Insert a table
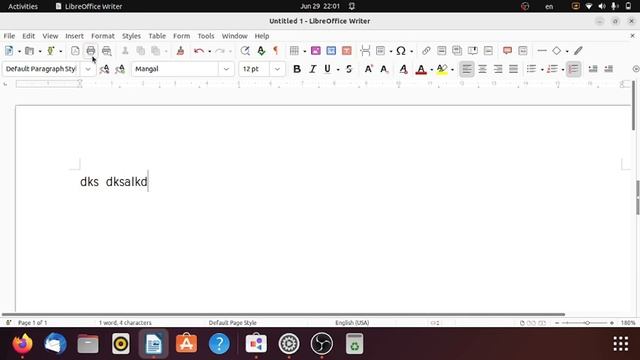 [294, 51]
